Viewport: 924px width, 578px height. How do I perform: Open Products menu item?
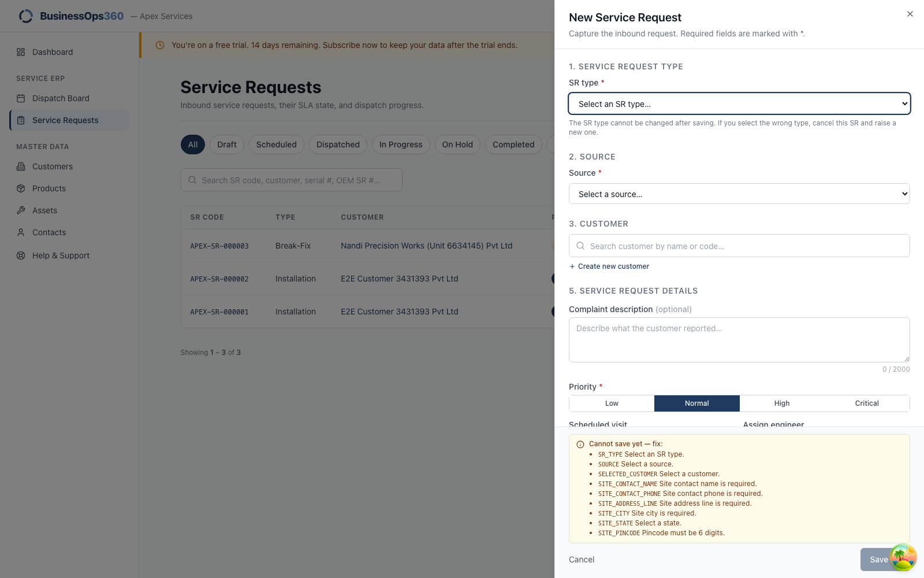click(69, 188)
